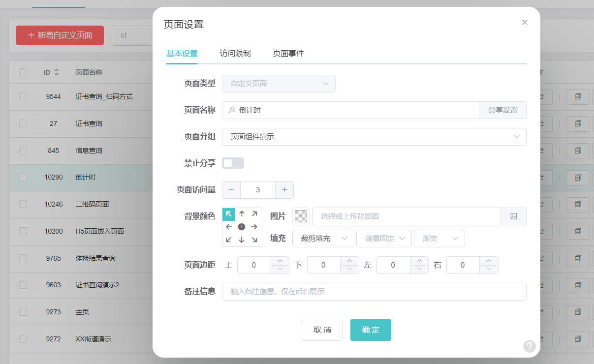Confirm with the 确定 button
Viewport: 594px width, 364px height.
pos(371,330)
